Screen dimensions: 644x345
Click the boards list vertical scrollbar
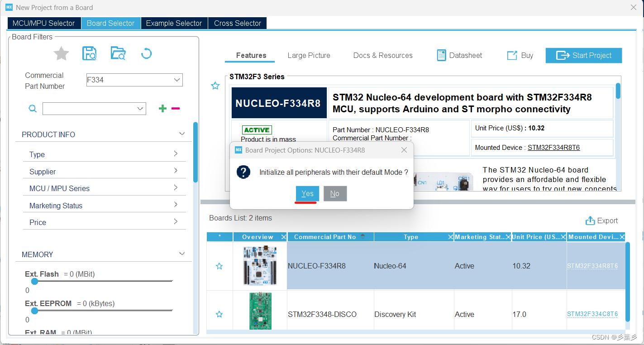(x=627, y=282)
